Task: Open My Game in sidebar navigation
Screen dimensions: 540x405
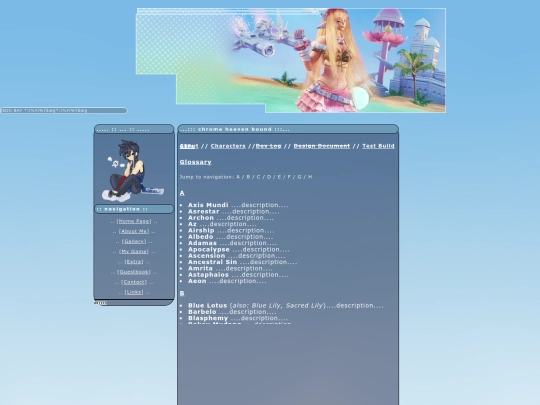Action: tap(134, 252)
